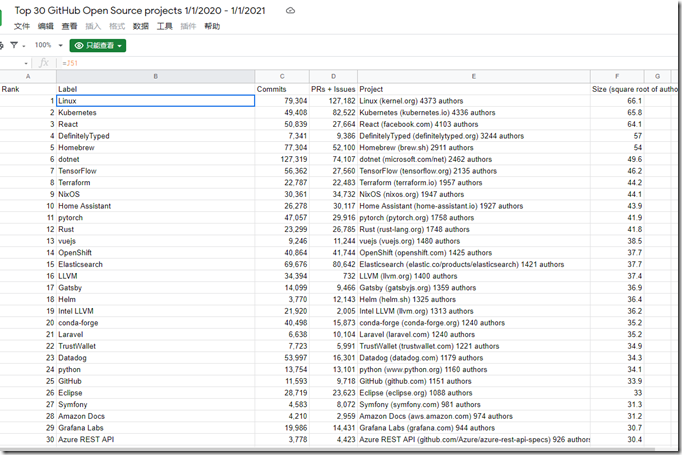Click cell 'Linux (kernel.org) 4373 authors'
The height and width of the screenshot is (455, 682).
click(x=474, y=101)
